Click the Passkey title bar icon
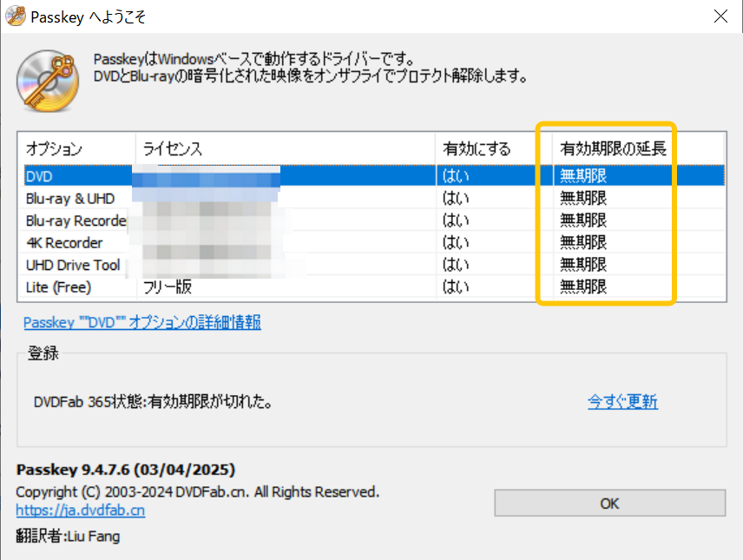This screenshot has width=743, height=560. point(15,16)
